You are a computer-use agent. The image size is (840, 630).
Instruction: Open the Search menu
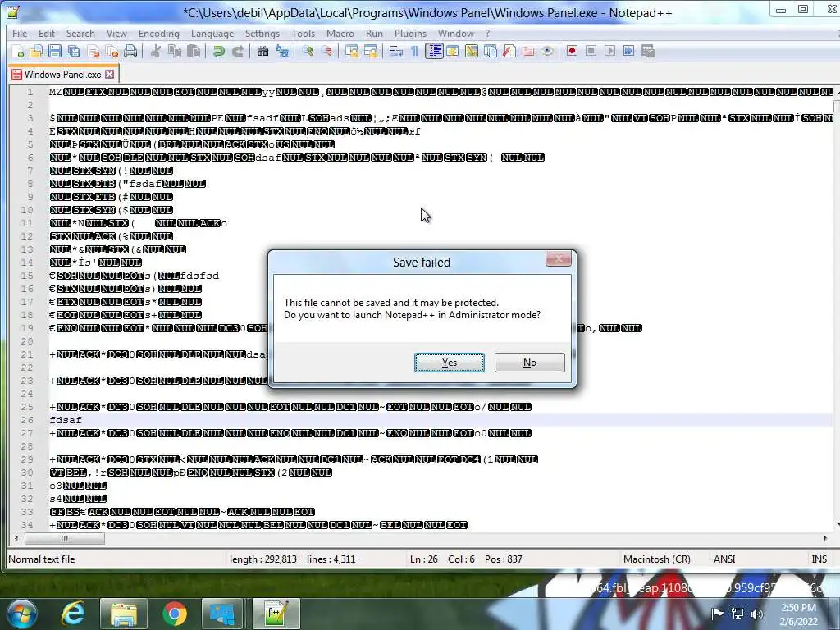(x=80, y=33)
